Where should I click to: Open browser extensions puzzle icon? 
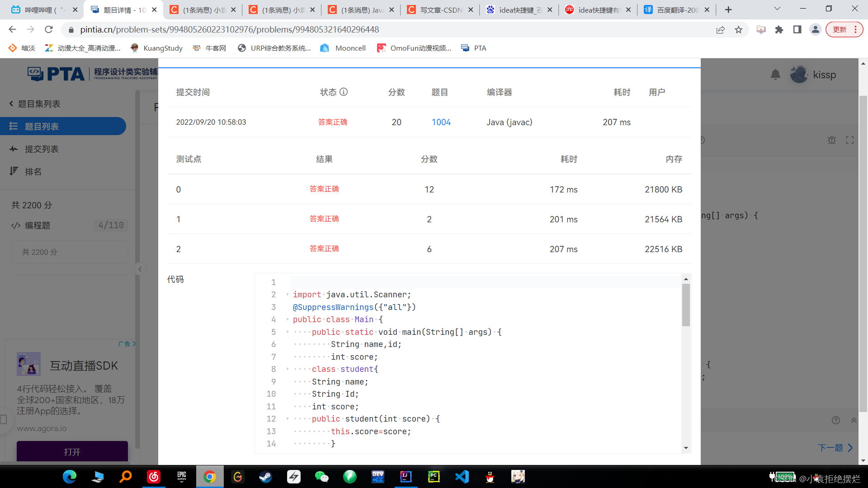779,30
